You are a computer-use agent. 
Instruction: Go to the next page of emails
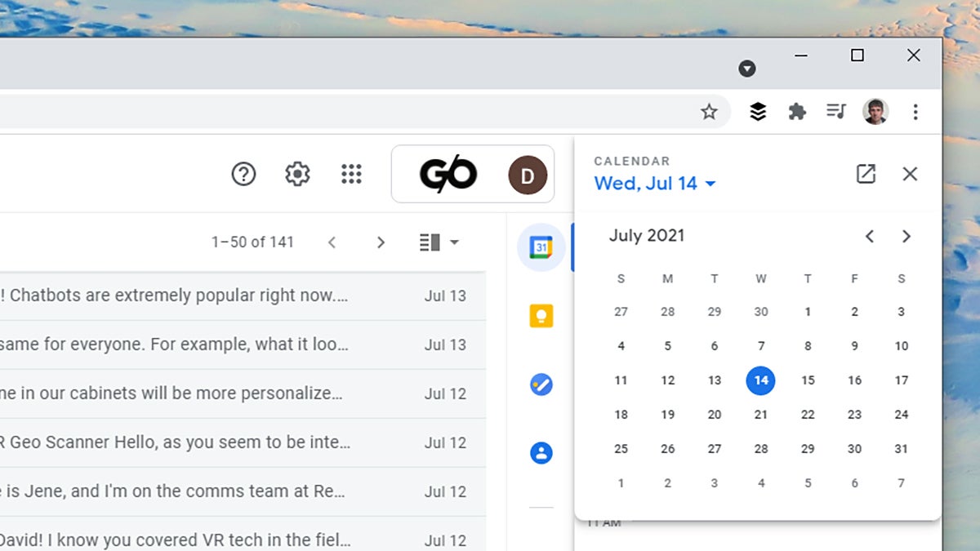click(381, 242)
